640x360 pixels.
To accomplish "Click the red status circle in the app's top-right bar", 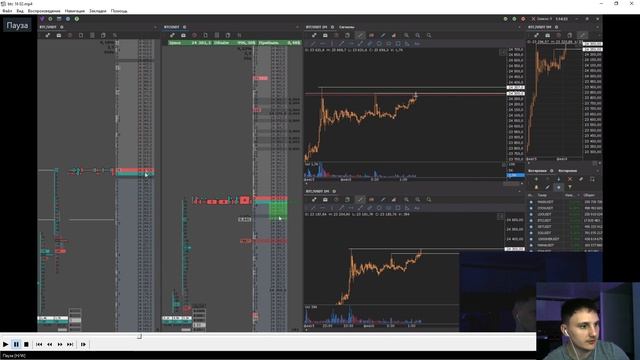I will [x=523, y=19].
